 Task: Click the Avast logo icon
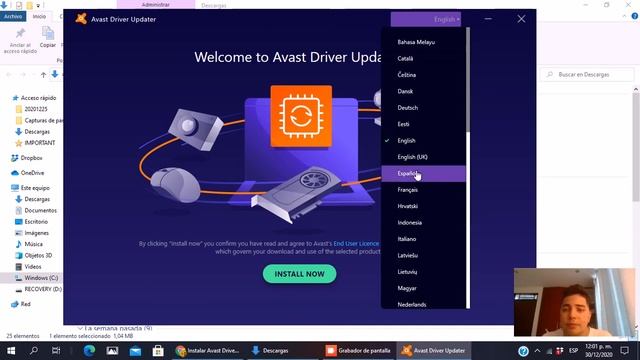81,19
